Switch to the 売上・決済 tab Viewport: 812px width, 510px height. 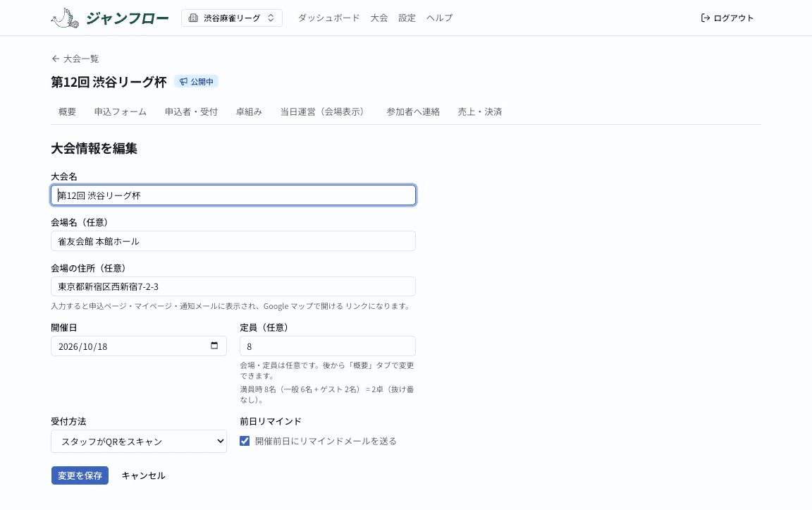pos(479,111)
